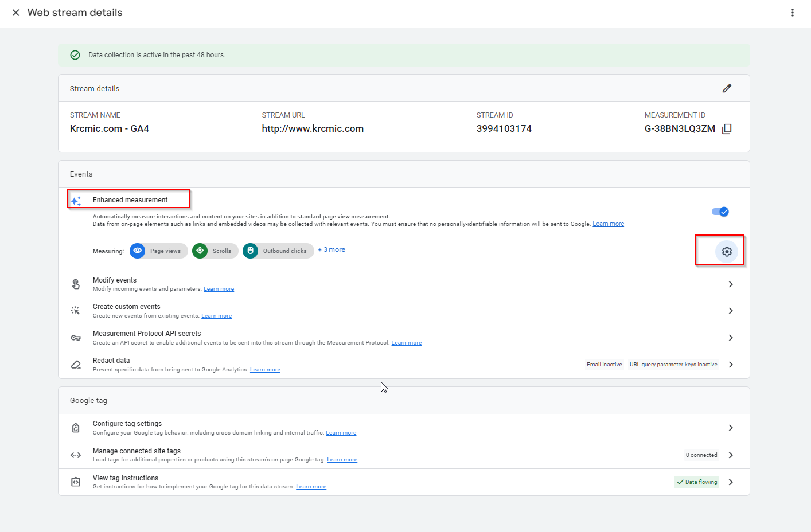Open View tag instructions row
This screenshot has width=811, height=532.
tap(126, 478)
